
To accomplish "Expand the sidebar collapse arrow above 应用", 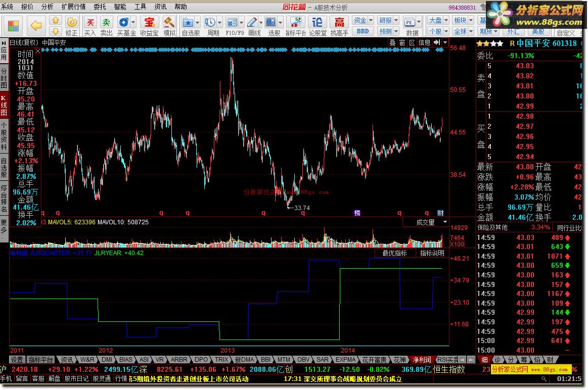I will [4, 43].
